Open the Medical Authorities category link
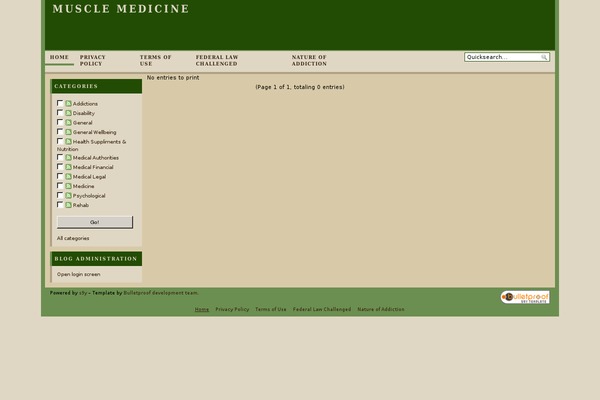Viewport: 600px width, 400px height. point(96,158)
